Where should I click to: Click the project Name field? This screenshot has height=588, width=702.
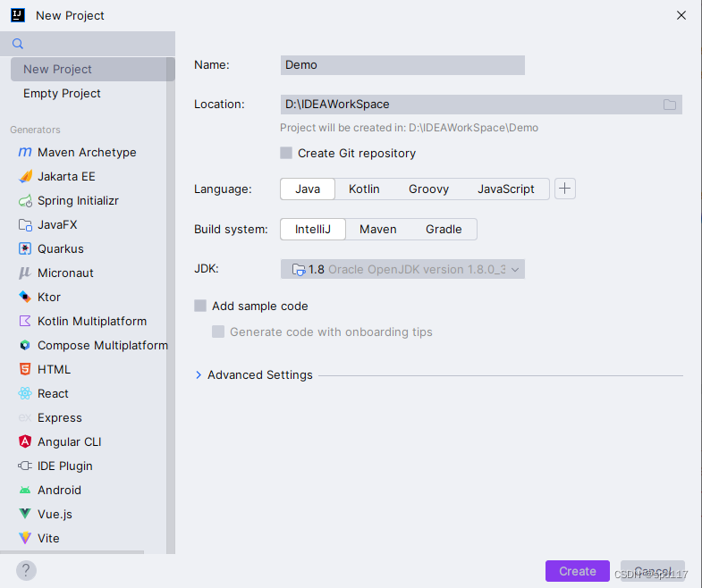coord(402,65)
